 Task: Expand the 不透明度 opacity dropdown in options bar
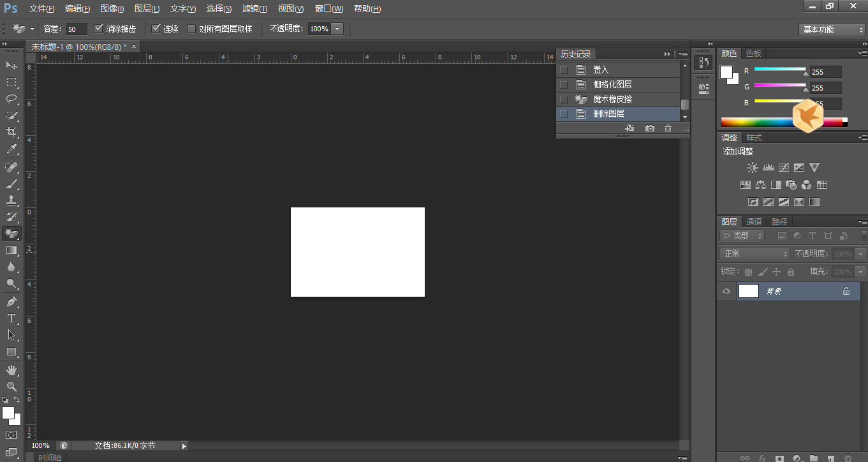tap(337, 29)
